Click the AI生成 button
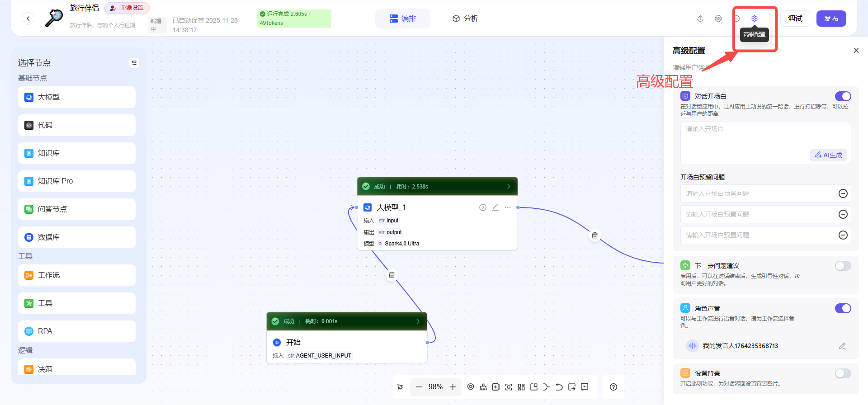Viewport: 868px width, 405px height. [829, 155]
